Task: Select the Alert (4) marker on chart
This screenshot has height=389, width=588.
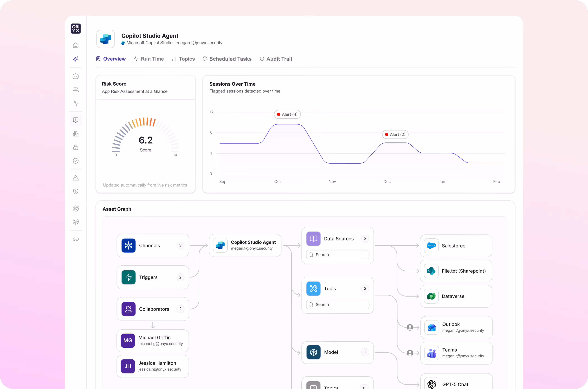Action: [287, 114]
